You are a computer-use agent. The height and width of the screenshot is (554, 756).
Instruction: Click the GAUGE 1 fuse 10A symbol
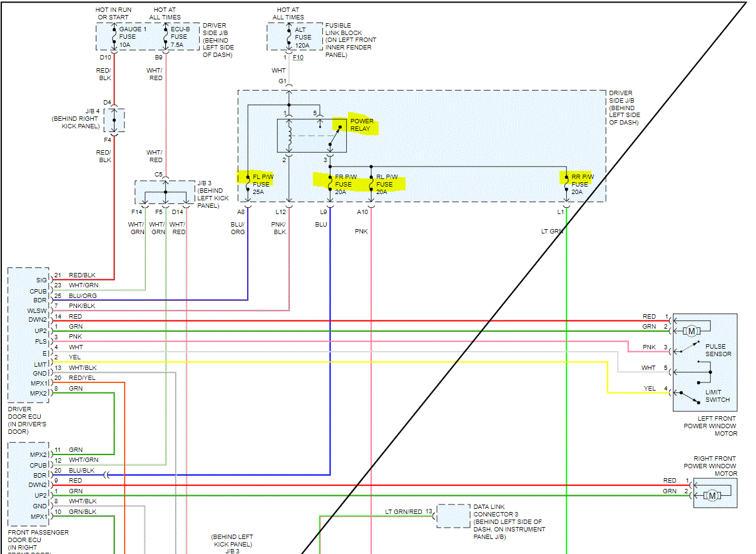(x=113, y=37)
